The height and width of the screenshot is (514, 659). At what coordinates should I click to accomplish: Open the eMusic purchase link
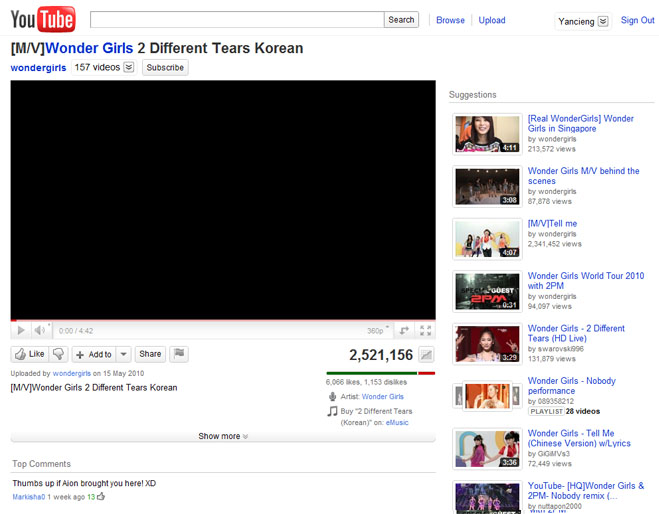(x=397, y=422)
